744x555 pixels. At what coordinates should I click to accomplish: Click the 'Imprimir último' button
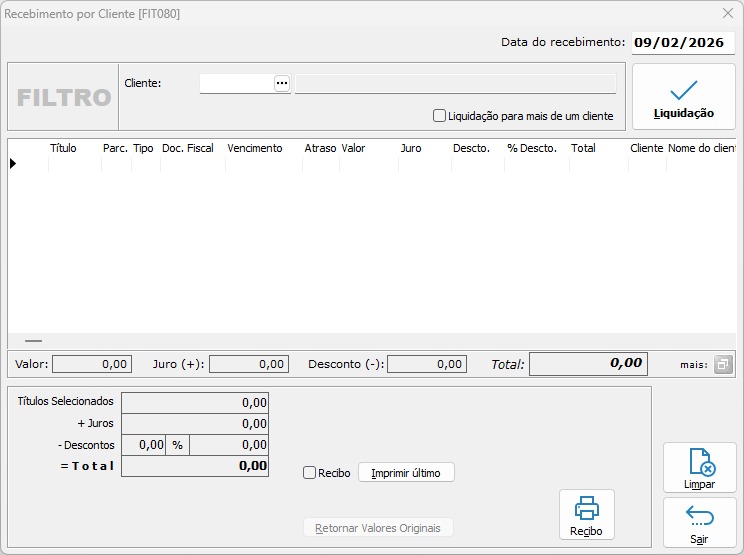point(406,473)
